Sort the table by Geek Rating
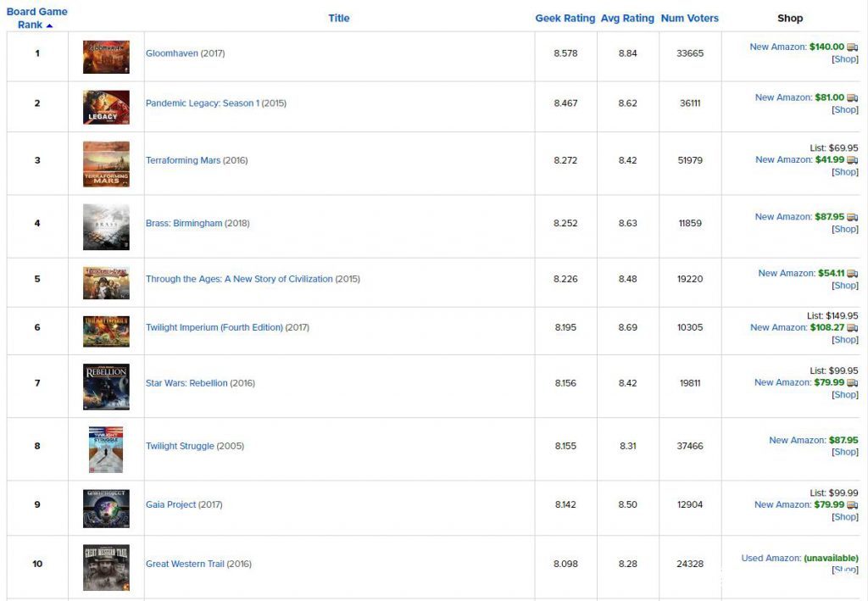 tap(565, 18)
